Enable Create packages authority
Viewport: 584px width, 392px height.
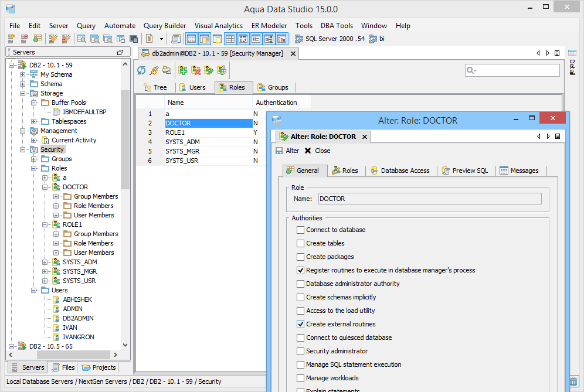pyautogui.click(x=300, y=257)
